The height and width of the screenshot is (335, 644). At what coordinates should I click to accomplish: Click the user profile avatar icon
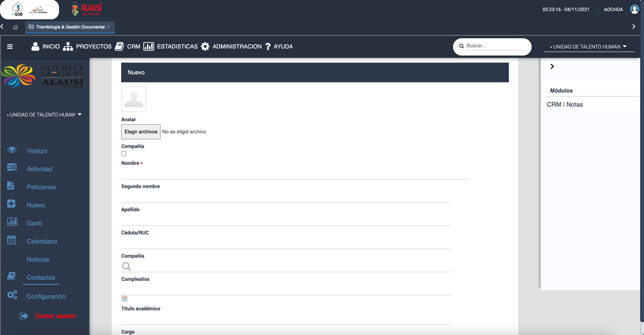[x=634, y=10]
